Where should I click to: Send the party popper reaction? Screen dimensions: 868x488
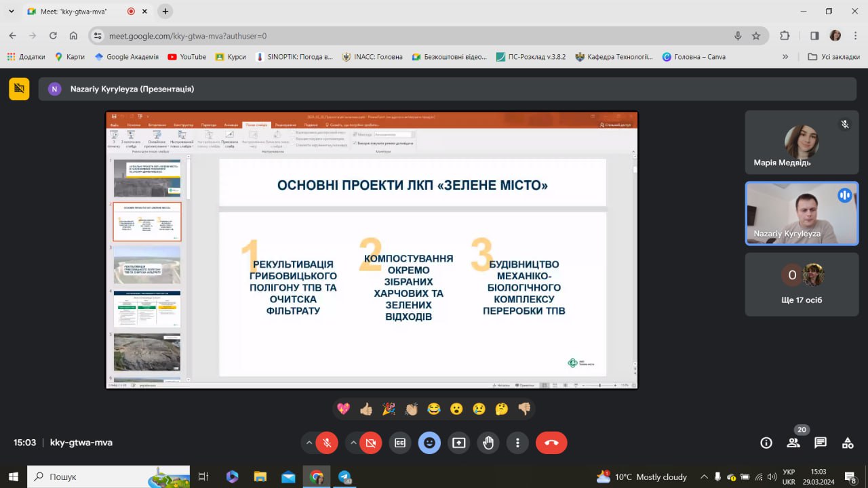tap(389, 409)
